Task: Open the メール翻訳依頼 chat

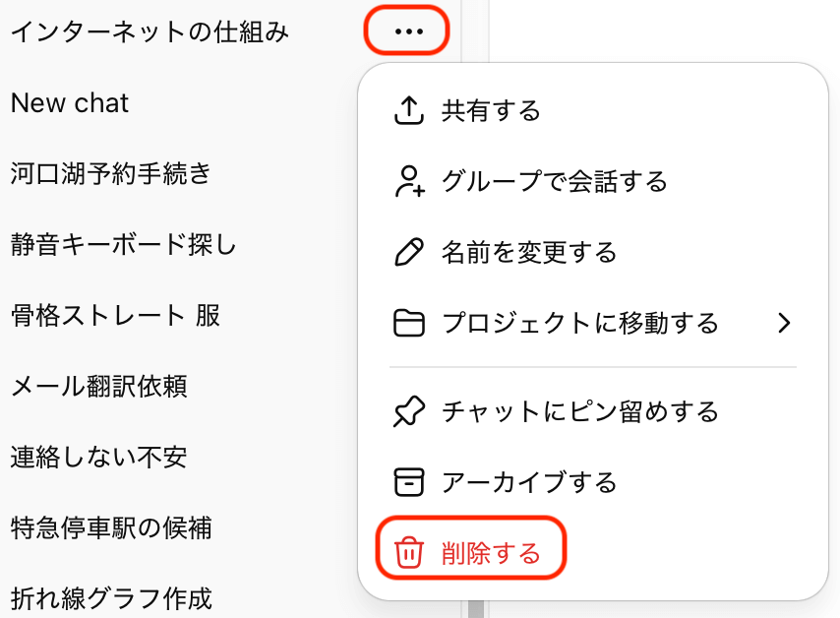Action: [98, 387]
